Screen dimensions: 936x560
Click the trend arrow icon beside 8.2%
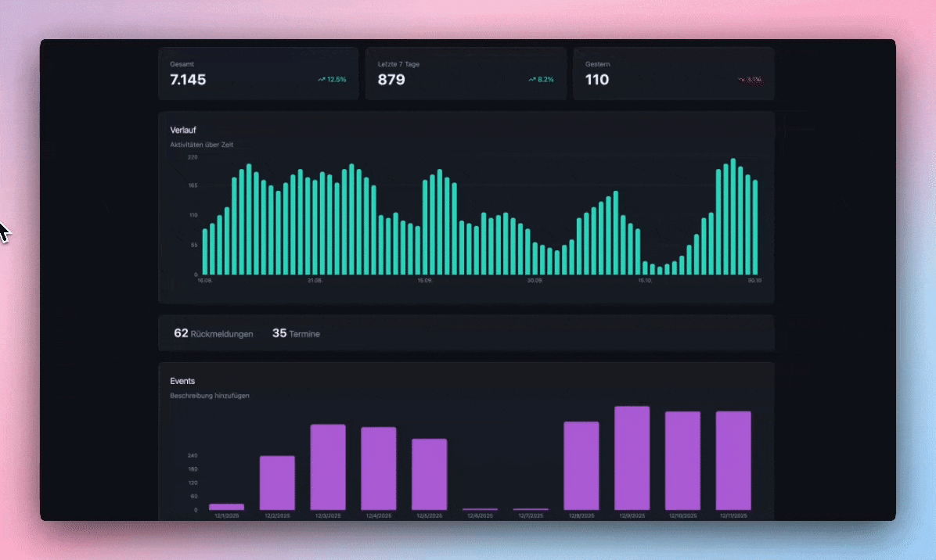click(x=532, y=80)
